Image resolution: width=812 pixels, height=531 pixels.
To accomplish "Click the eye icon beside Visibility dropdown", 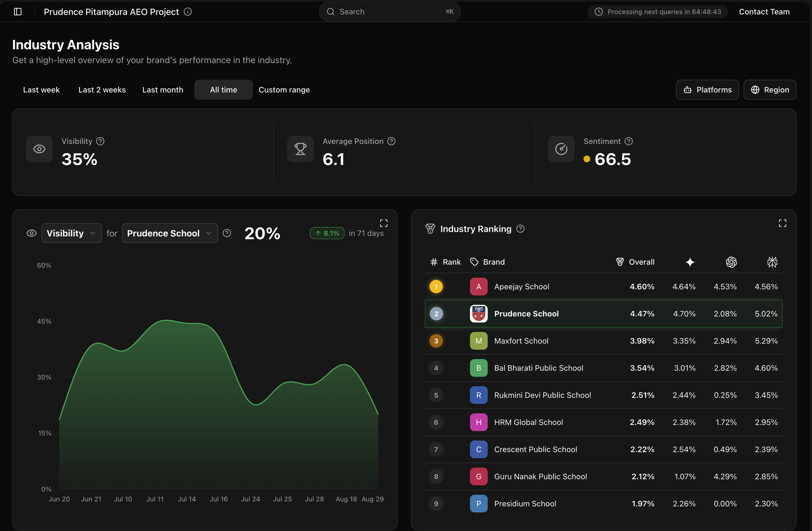I will click(x=31, y=233).
